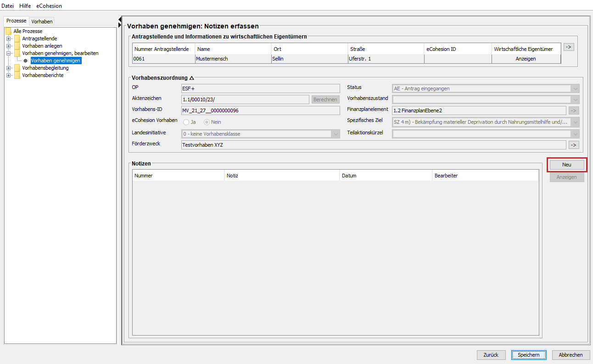Open the Hilfe menu
This screenshot has width=593, height=364.
[x=25, y=6]
